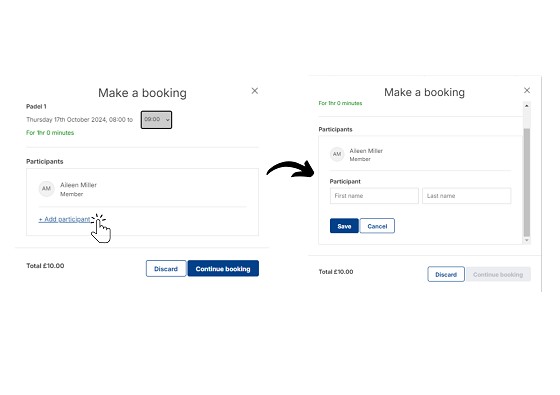Screen dimensions: 560x395
Task: Click Discard in the right dialog
Action: pyautogui.click(x=446, y=274)
